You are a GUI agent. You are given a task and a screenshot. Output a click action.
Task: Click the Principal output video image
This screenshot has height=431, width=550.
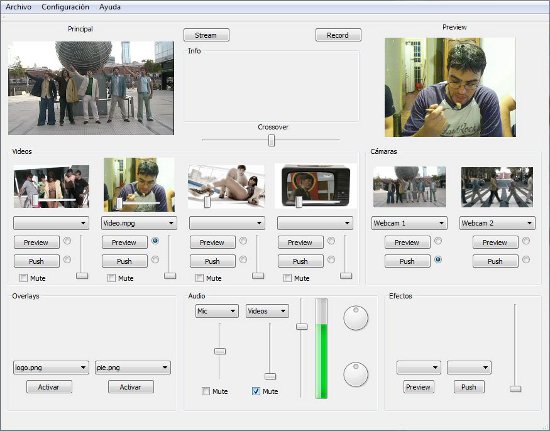[x=91, y=88]
